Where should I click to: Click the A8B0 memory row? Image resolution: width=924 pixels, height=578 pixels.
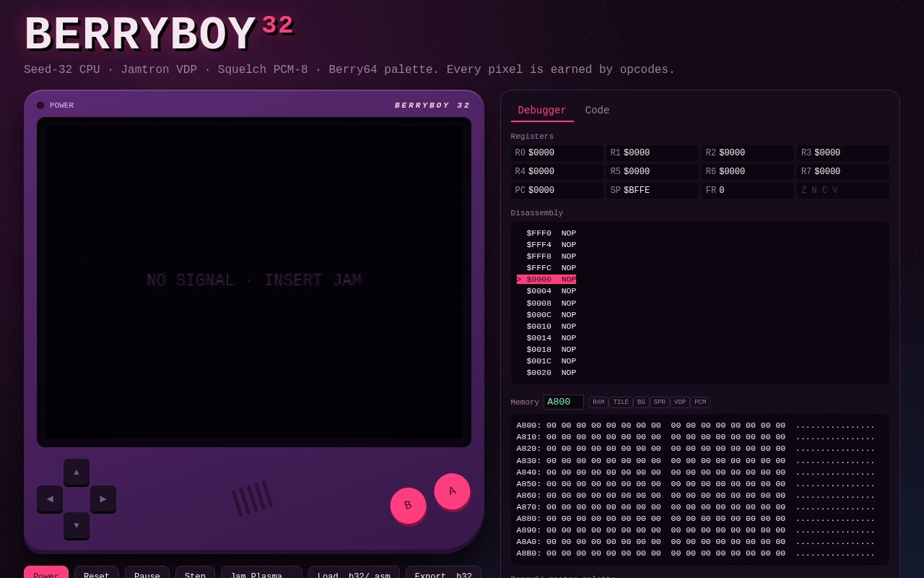click(696, 553)
